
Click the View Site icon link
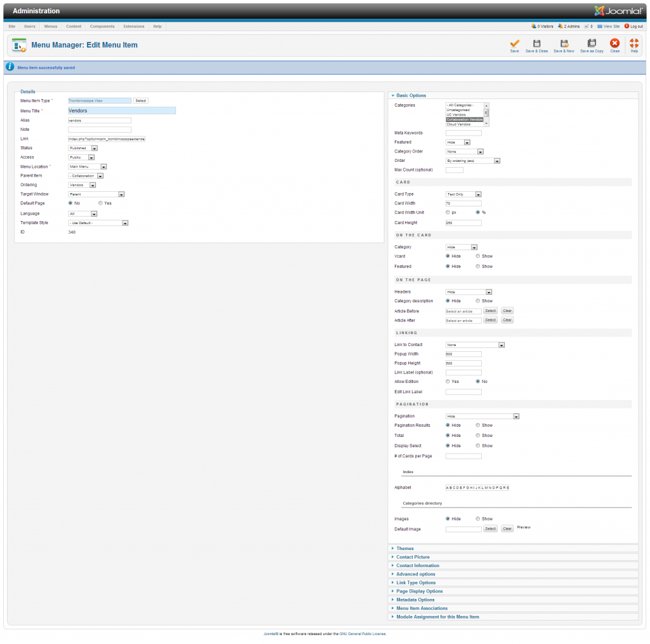click(x=600, y=27)
